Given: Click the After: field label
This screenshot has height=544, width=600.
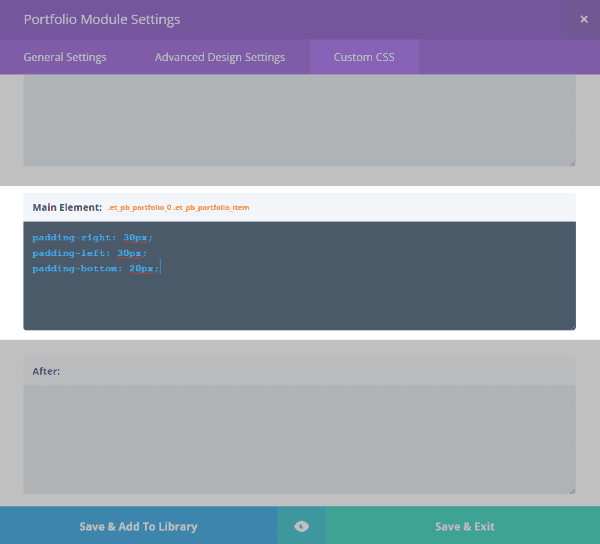Looking at the screenshot, I should pos(46,371).
